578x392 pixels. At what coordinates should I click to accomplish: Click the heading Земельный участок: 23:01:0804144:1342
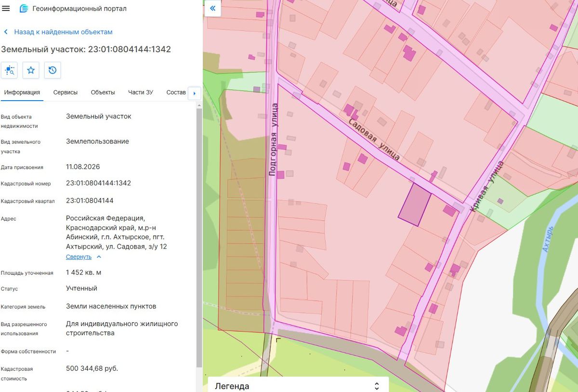(x=86, y=49)
